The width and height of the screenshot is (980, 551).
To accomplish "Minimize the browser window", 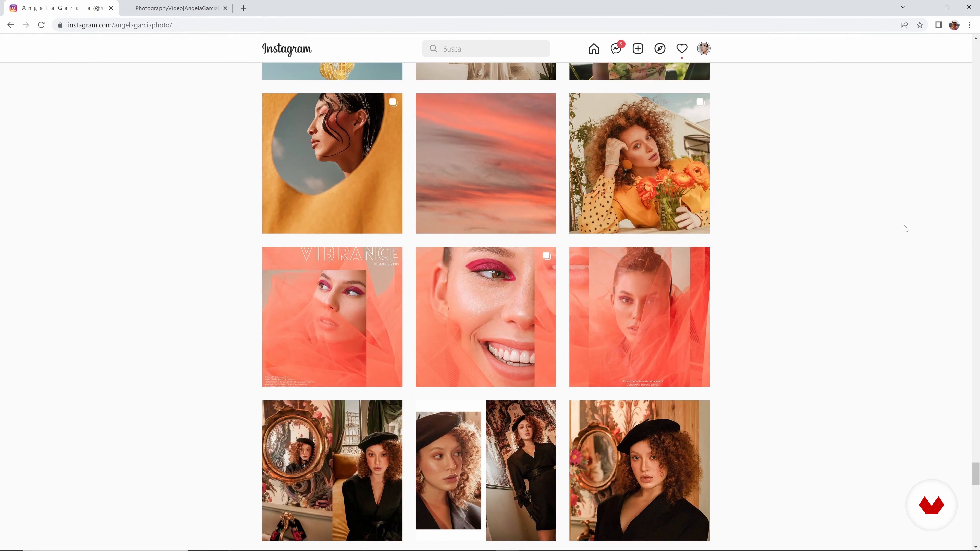I will tap(925, 7).
